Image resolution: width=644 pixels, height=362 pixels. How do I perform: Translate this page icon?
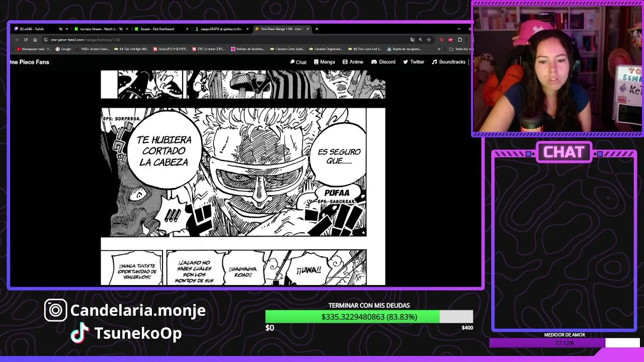coord(413,40)
